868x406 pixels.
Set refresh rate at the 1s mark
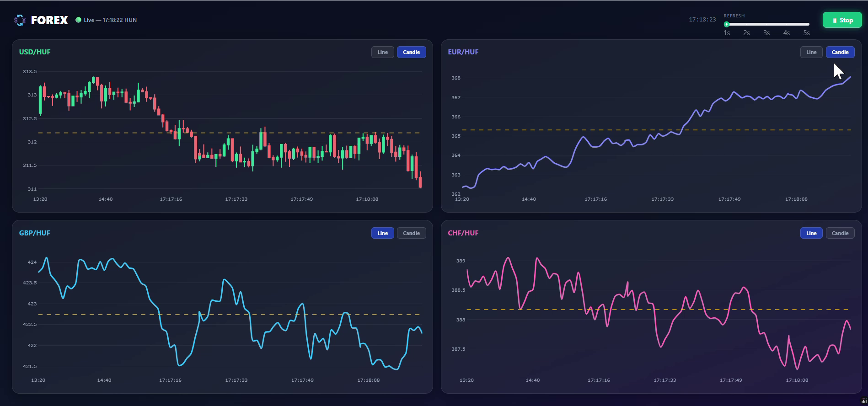pyautogui.click(x=727, y=33)
